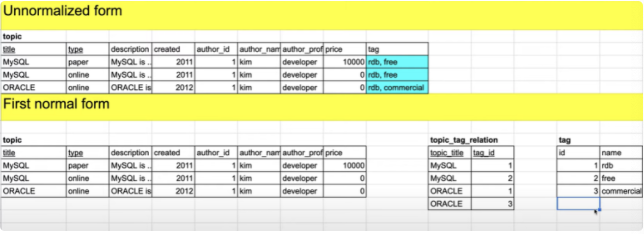Click tag_id 3 in the last ORACLE relation row
The width and height of the screenshot is (644, 234).
pyautogui.click(x=492, y=204)
